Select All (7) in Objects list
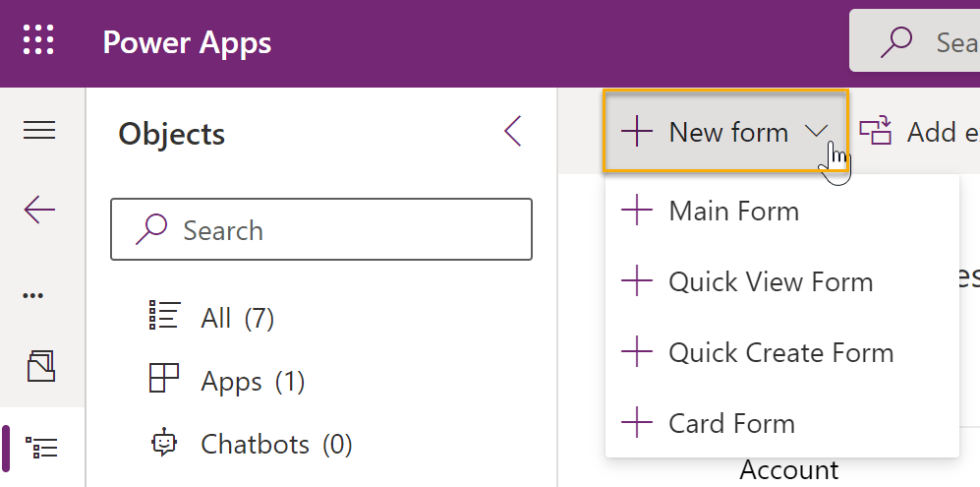980x487 pixels. coord(237,318)
